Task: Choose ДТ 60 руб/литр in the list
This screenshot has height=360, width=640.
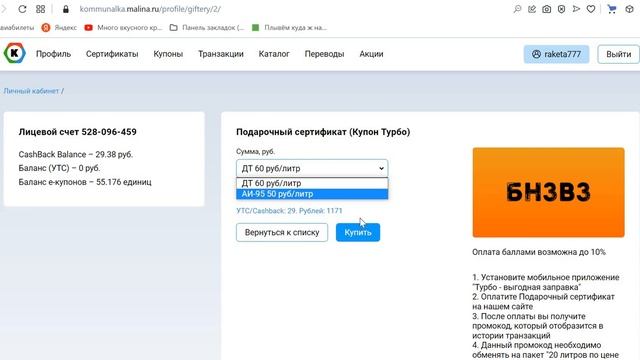Action: (x=312, y=183)
